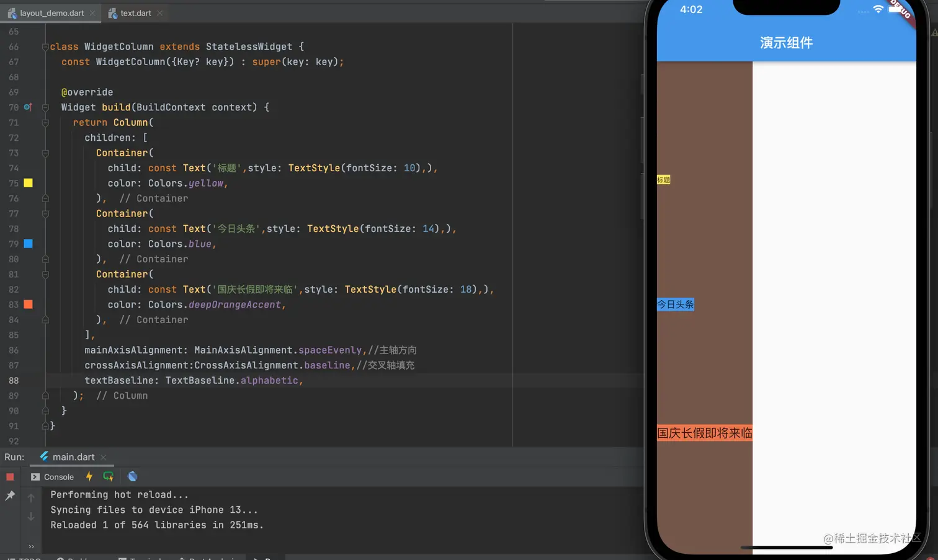The height and width of the screenshot is (560, 938).
Task: Click 'Syncing files to device iPhone 13' line
Action: (x=154, y=510)
